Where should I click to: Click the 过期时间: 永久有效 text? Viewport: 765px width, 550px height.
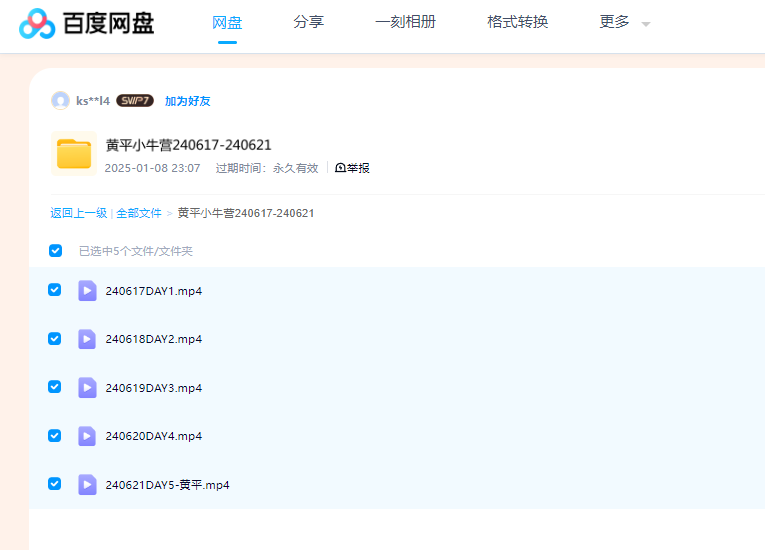(x=267, y=168)
